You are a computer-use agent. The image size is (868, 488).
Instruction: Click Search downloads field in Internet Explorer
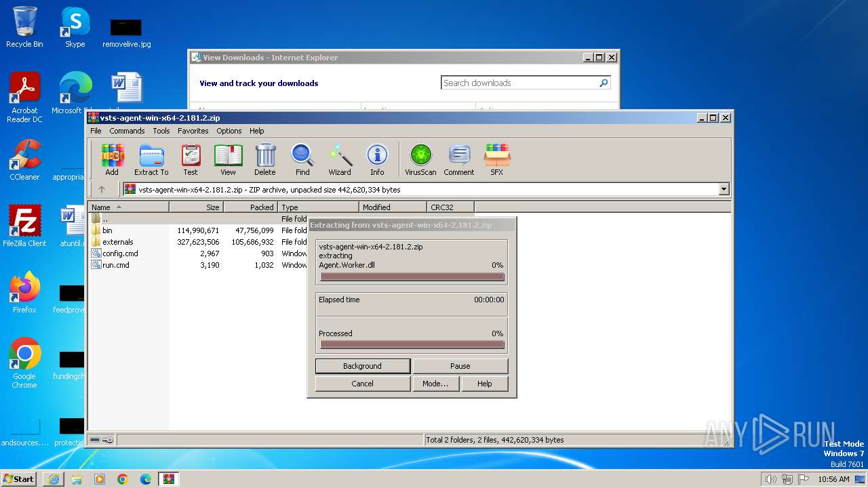pyautogui.click(x=519, y=83)
